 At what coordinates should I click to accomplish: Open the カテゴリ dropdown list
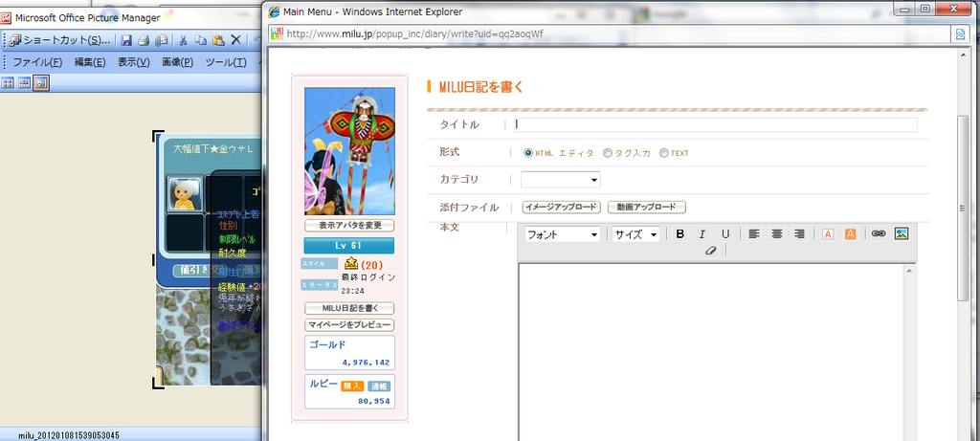point(561,179)
